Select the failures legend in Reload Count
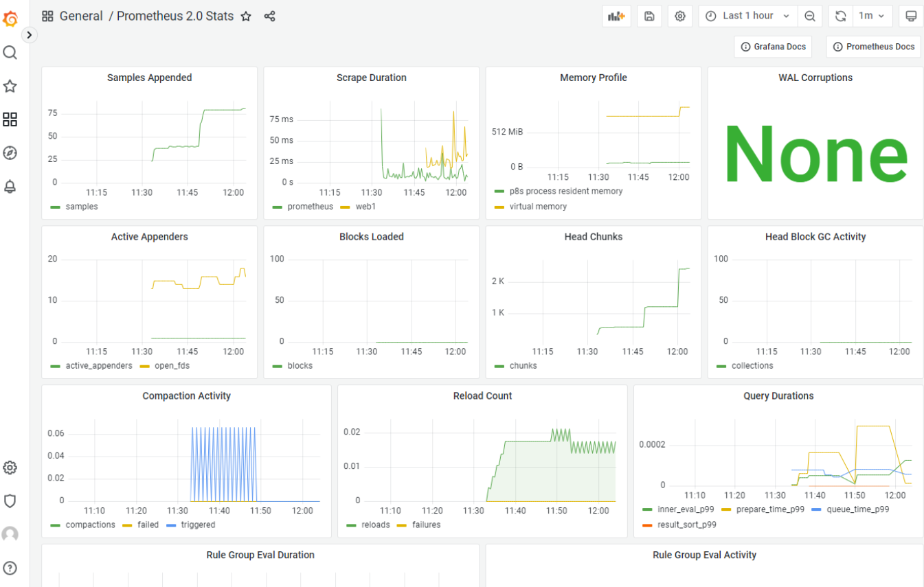The height and width of the screenshot is (587, 924). pyautogui.click(x=427, y=525)
